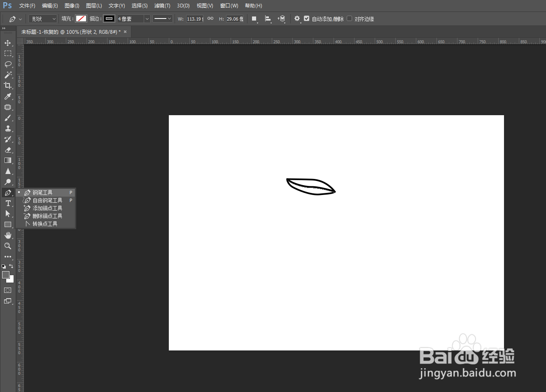Select the Move tool
Viewport: 546px width, 392px height.
[x=8, y=43]
